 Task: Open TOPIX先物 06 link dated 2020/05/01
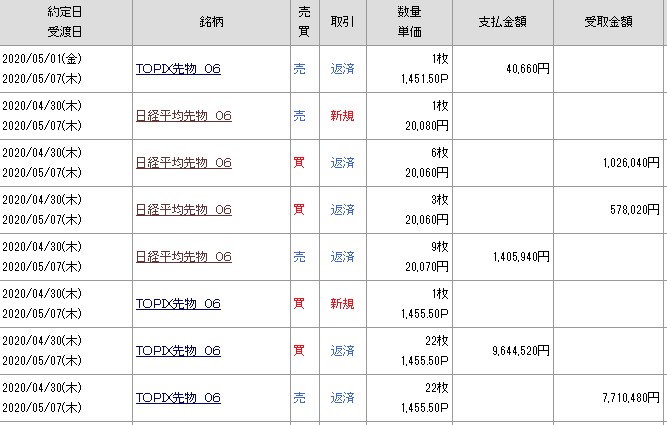(177, 69)
